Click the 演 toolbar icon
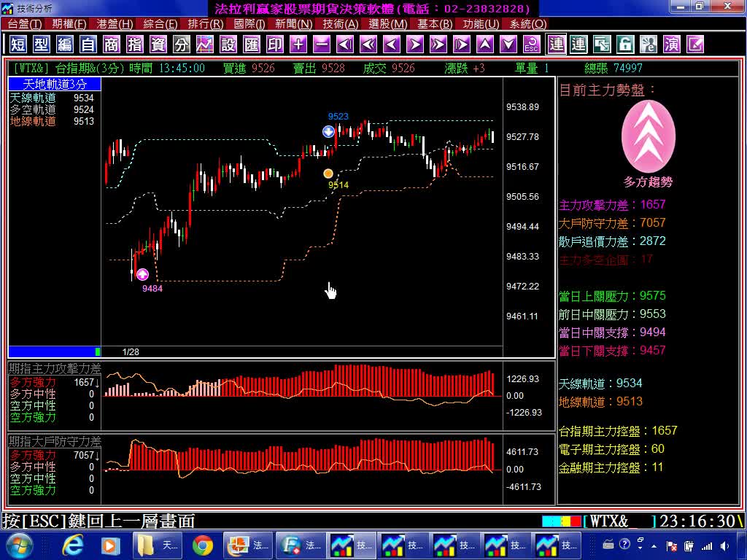Viewport: 747px width, 560px height. pos(672,44)
